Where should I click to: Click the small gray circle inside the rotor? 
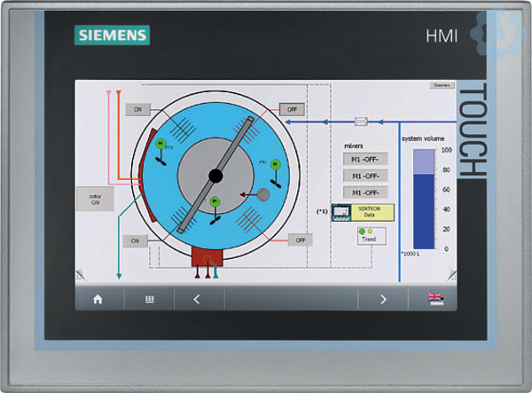point(262,193)
